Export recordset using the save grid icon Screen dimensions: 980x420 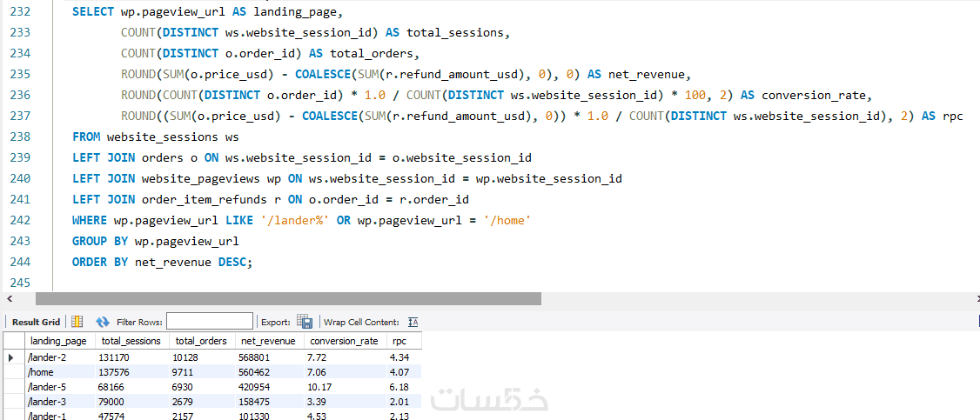305,322
